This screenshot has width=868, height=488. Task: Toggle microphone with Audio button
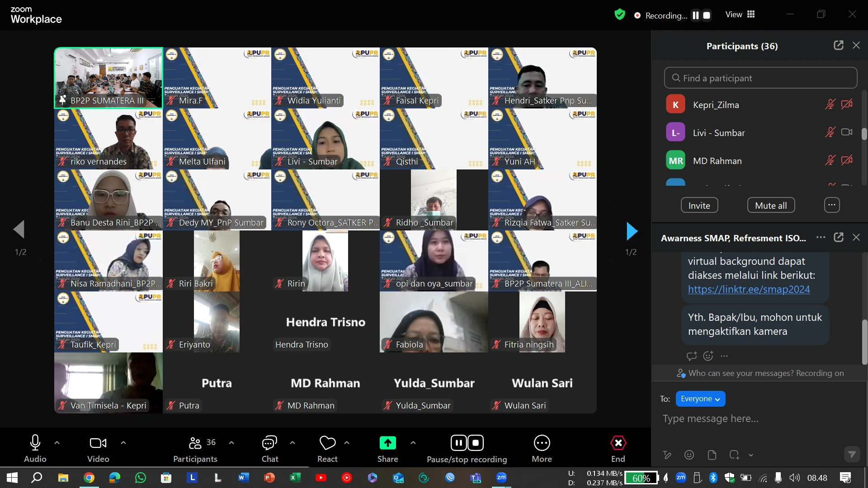coord(35,443)
